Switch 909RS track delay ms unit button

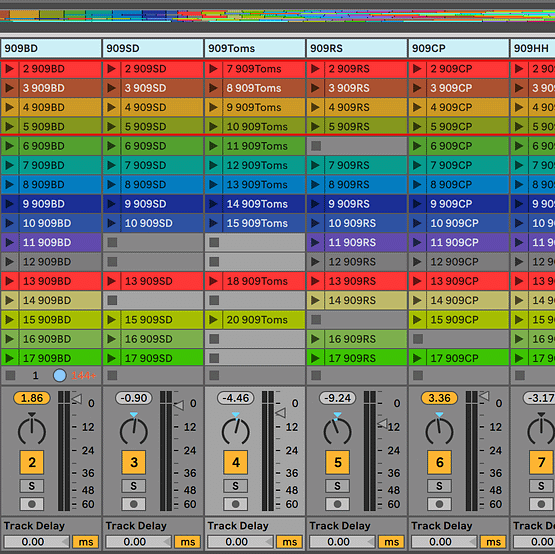391,542
